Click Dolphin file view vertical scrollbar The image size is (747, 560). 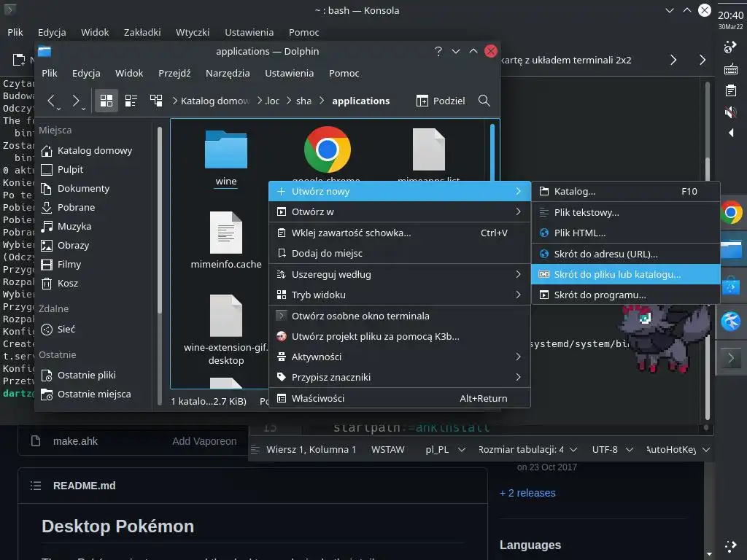coord(492,152)
